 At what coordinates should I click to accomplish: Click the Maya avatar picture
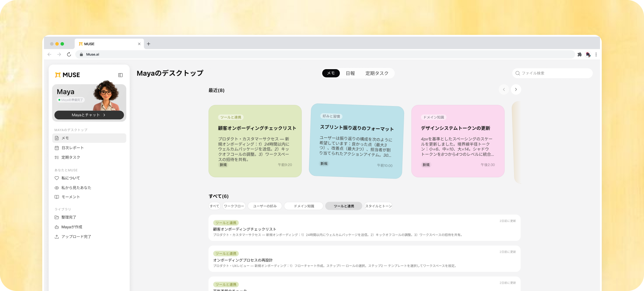coord(107,95)
